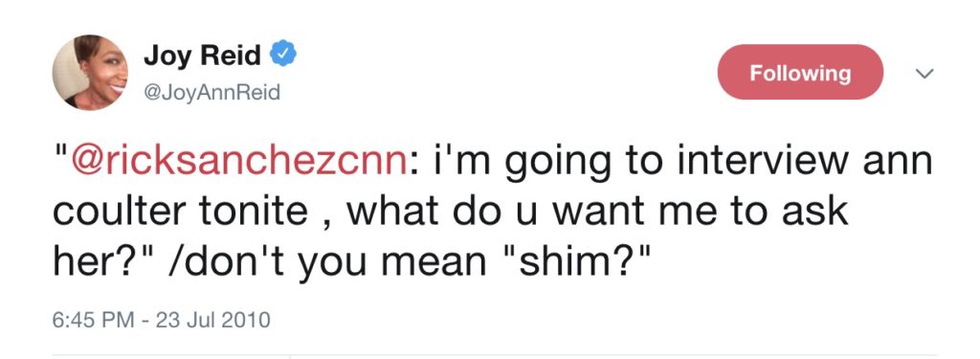
Task: Visit the @JoyAnnReid handle link
Action: point(212,93)
